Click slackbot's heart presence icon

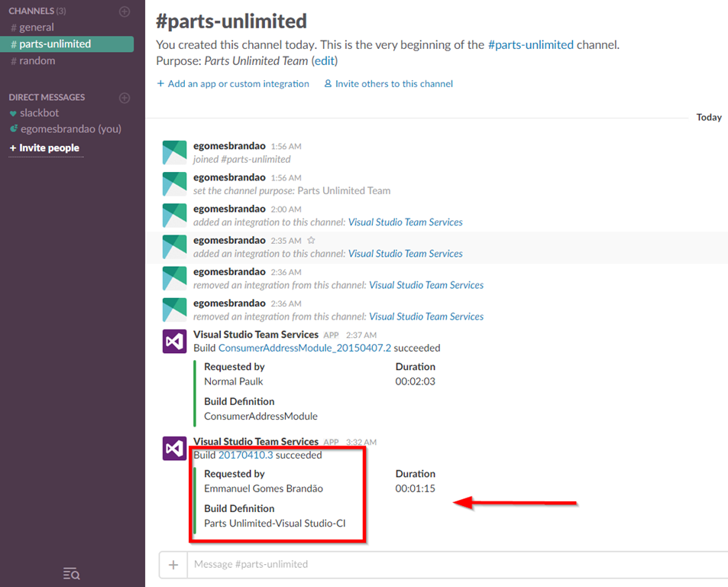13,113
